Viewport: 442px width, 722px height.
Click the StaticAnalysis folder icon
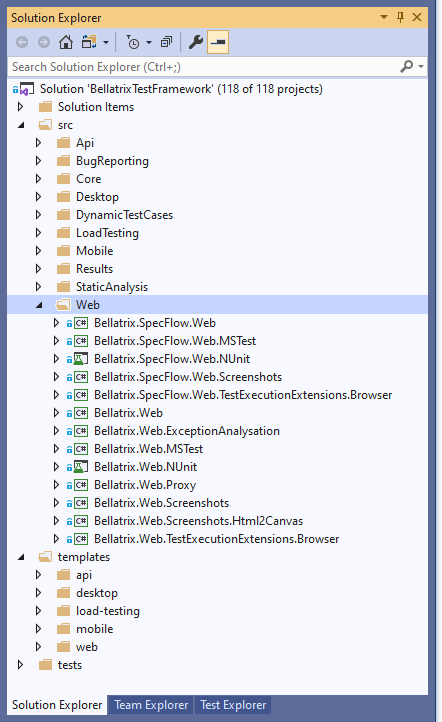tap(63, 287)
